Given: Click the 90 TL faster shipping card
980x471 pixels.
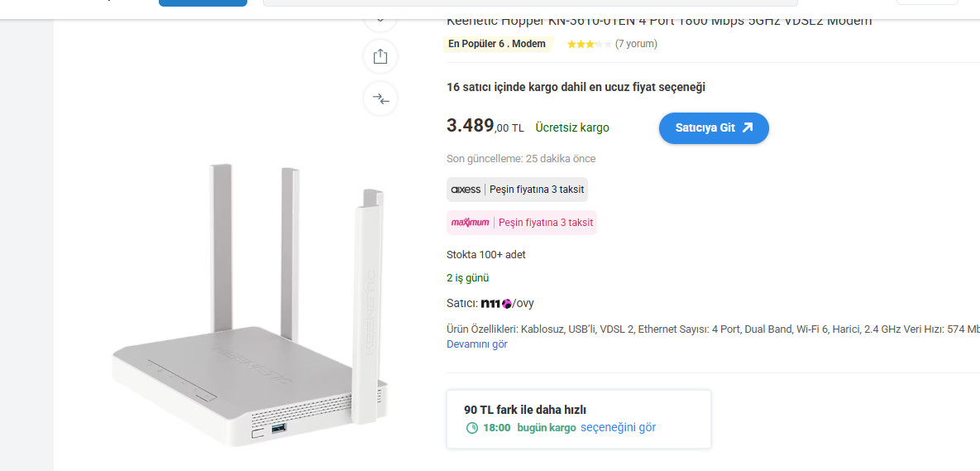Looking at the screenshot, I should 578,419.
